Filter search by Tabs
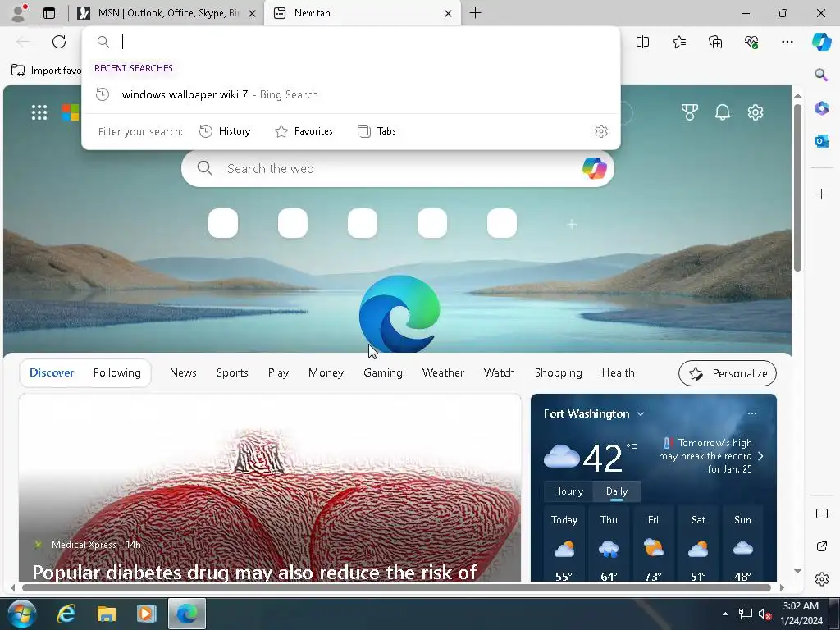 pyautogui.click(x=377, y=131)
